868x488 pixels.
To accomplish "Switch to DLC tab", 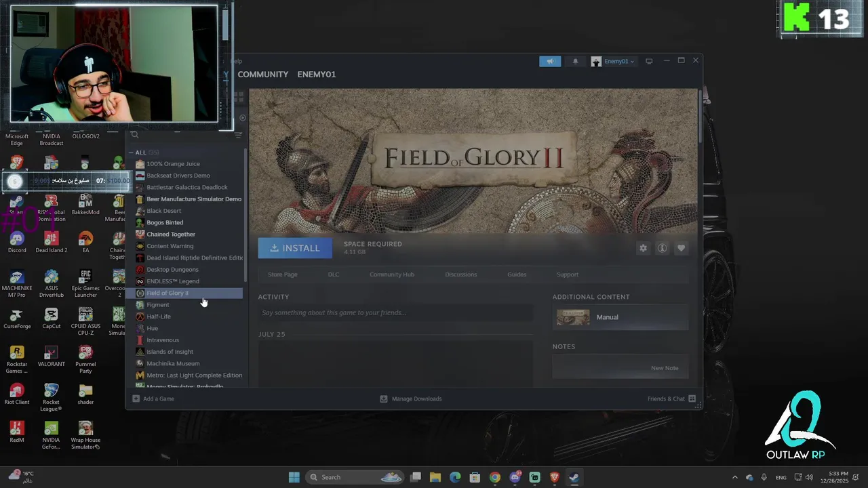I will click(334, 274).
